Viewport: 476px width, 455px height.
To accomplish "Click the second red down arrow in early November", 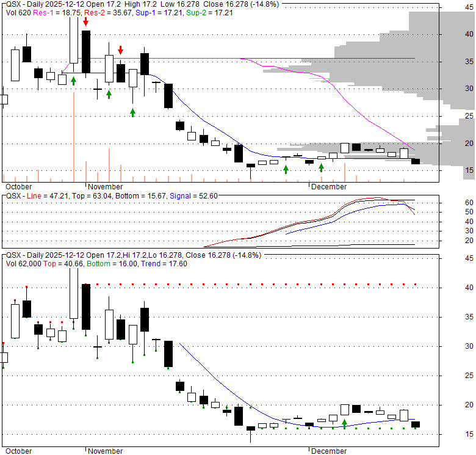I will point(120,50).
